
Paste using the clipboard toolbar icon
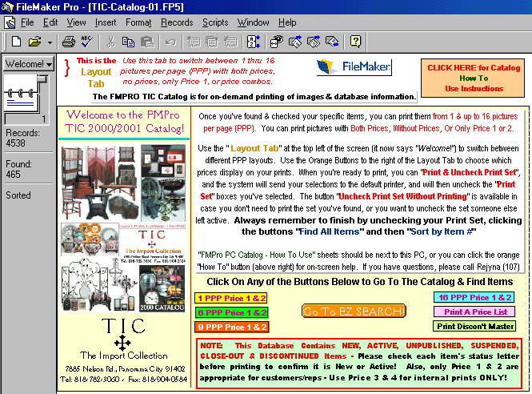(x=147, y=42)
